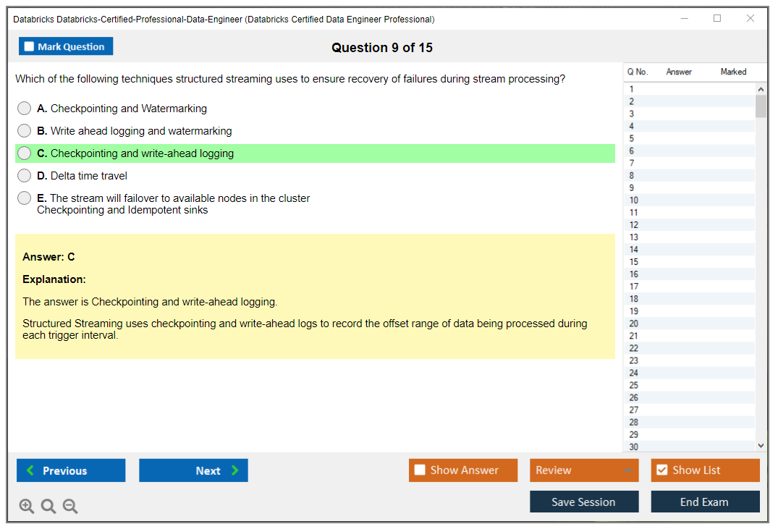The height and width of the screenshot is (532, 778).
Task: Click the Save Session button
Action: click(584, 502)
